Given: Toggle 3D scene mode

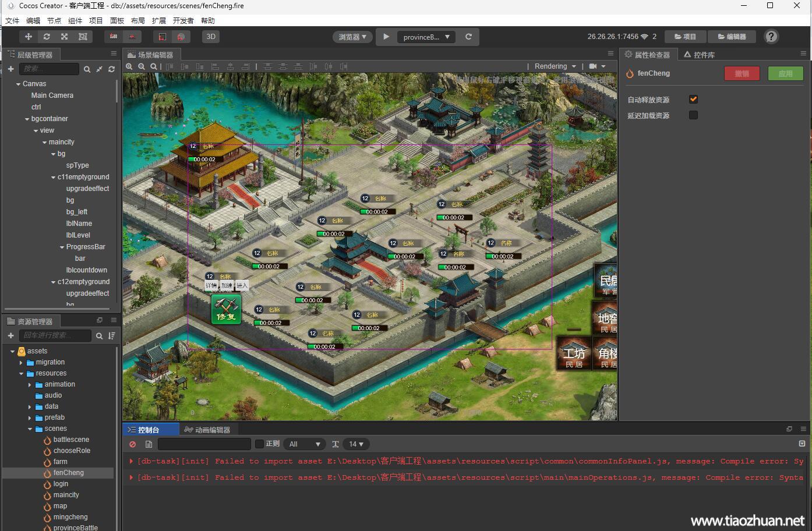Looking at the screenshot, I should (211, 37).
